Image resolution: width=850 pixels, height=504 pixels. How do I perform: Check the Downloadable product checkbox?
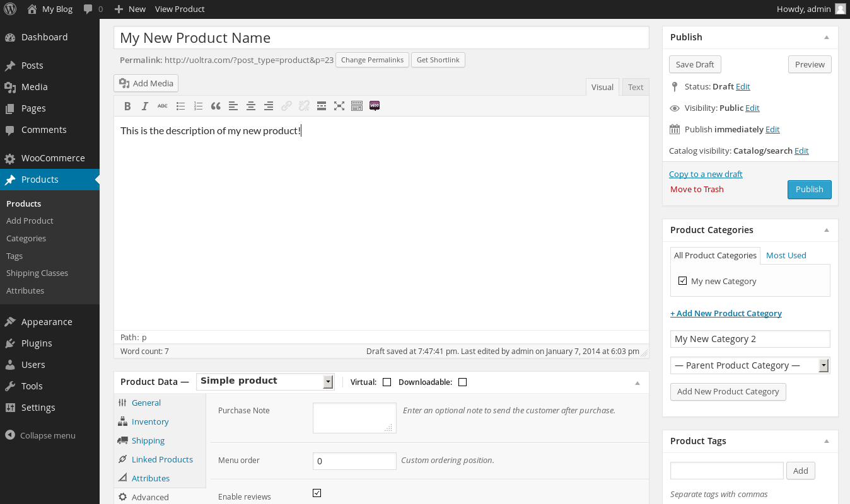[x=462, y=382]
